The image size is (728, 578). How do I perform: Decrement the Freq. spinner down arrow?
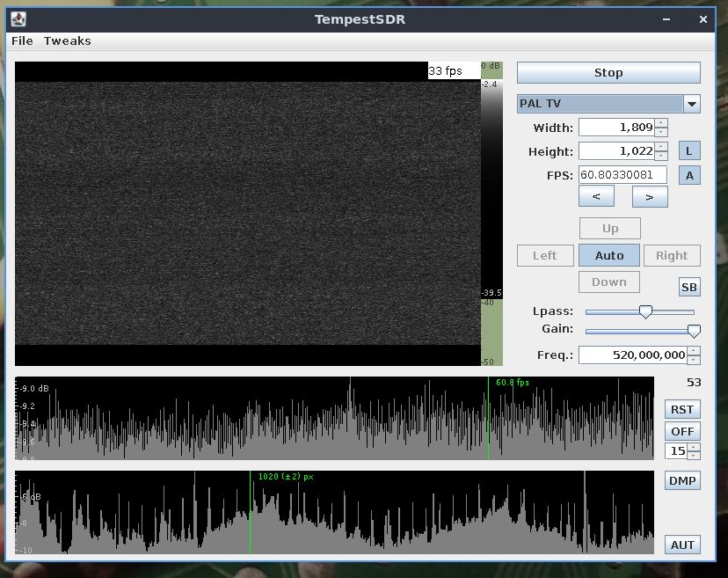point(694,360)
